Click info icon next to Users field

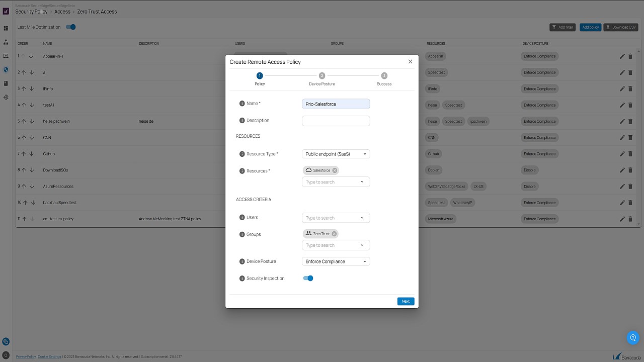click(x=242, y=218)
